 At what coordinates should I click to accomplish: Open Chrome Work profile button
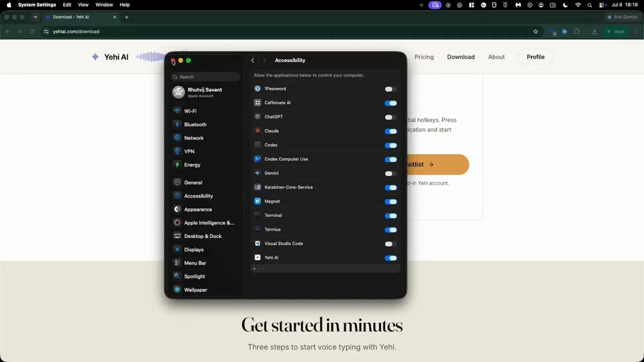pyautogui.click(x=616, y=31)
